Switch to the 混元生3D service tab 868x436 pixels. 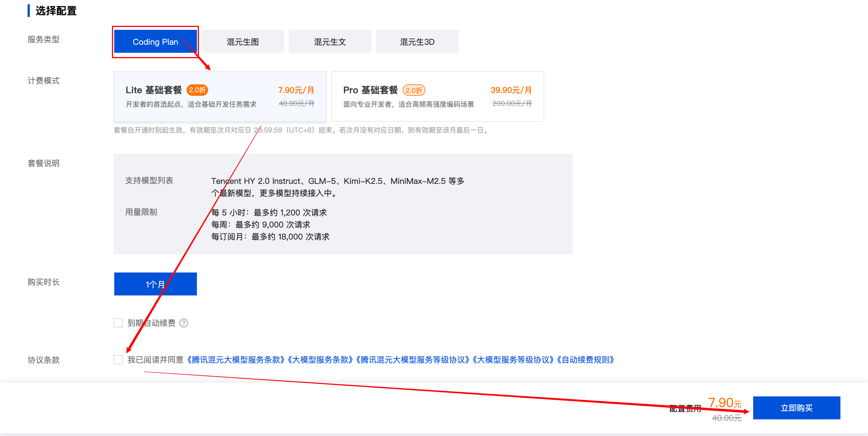click(417, 41)
